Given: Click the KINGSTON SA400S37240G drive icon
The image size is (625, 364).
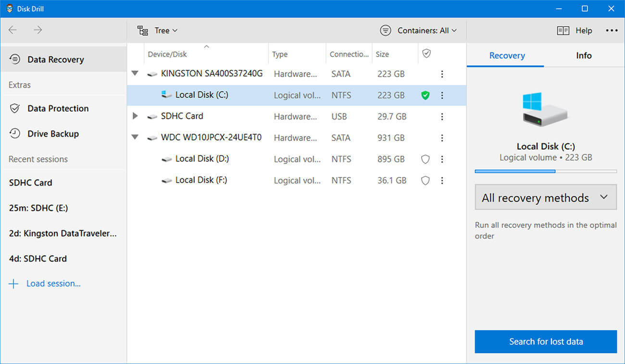Looking at the screenshot, I should (152, 74).
